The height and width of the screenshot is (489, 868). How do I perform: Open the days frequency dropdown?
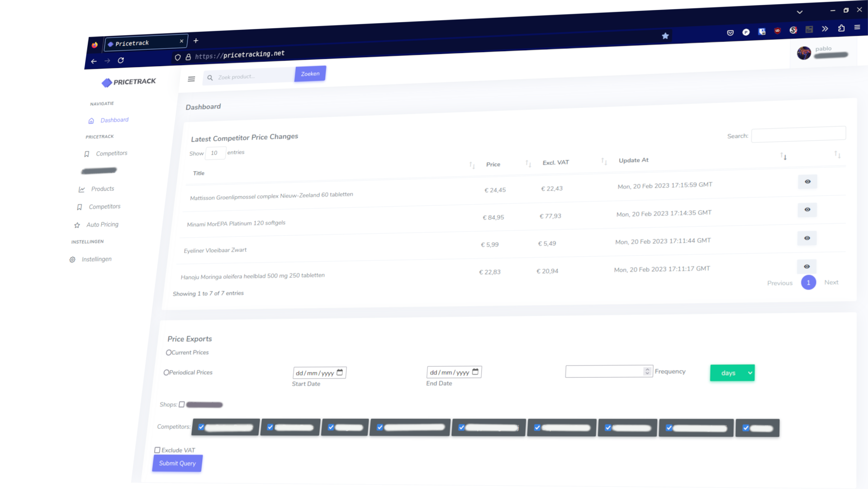(x=732, y=373)
